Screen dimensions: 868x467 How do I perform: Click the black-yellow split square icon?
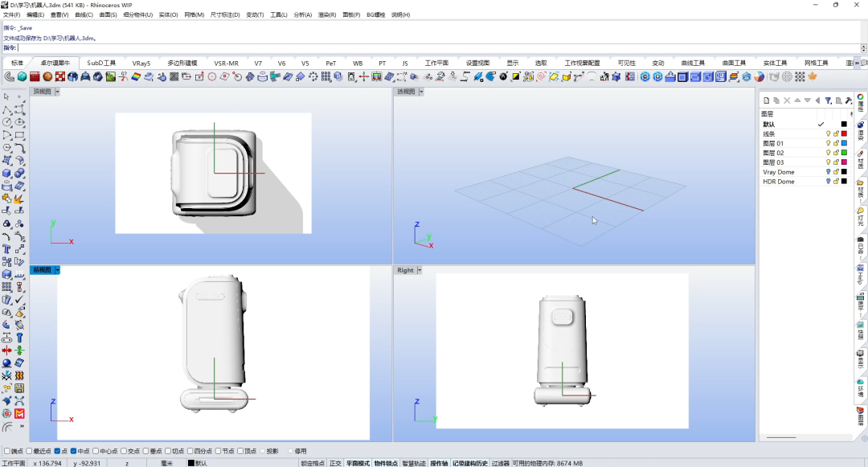coord(516,77)
